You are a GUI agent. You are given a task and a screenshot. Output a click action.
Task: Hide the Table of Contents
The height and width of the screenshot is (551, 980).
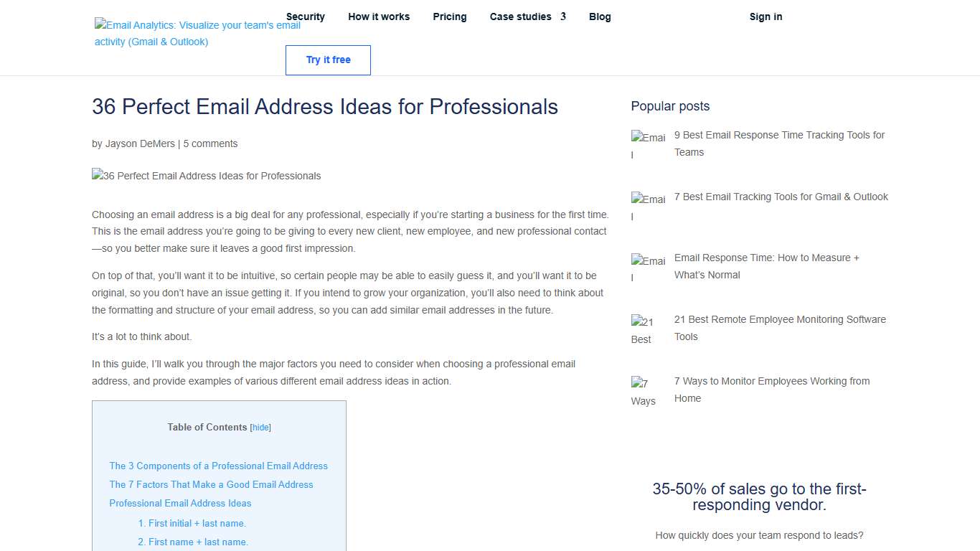[x=260, y=427]
